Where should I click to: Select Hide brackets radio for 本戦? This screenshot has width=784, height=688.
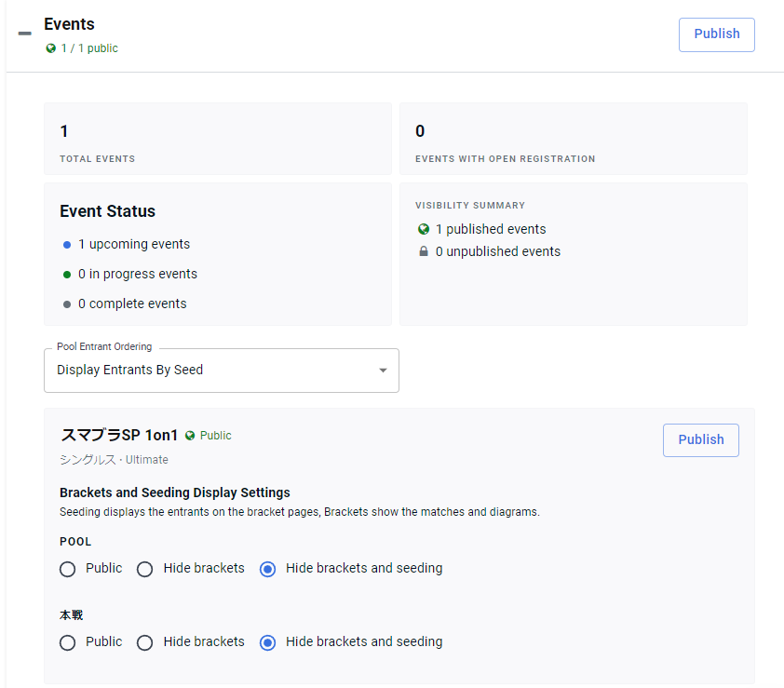pos(145,642)
